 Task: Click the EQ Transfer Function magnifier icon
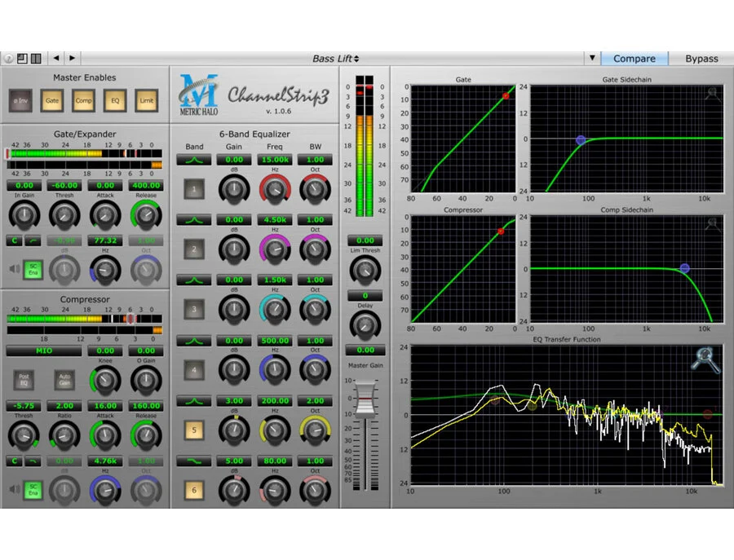point(705,360)
